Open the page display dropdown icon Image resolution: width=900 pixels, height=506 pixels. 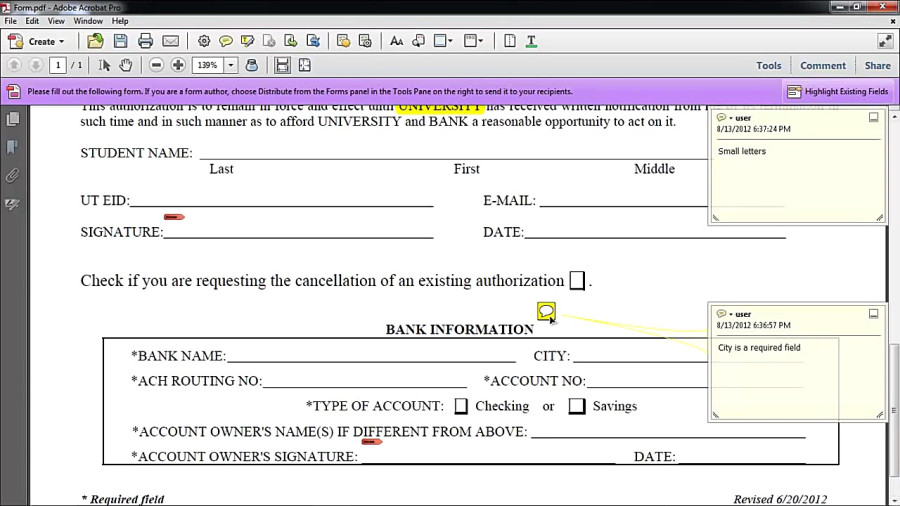pos(443,41)
